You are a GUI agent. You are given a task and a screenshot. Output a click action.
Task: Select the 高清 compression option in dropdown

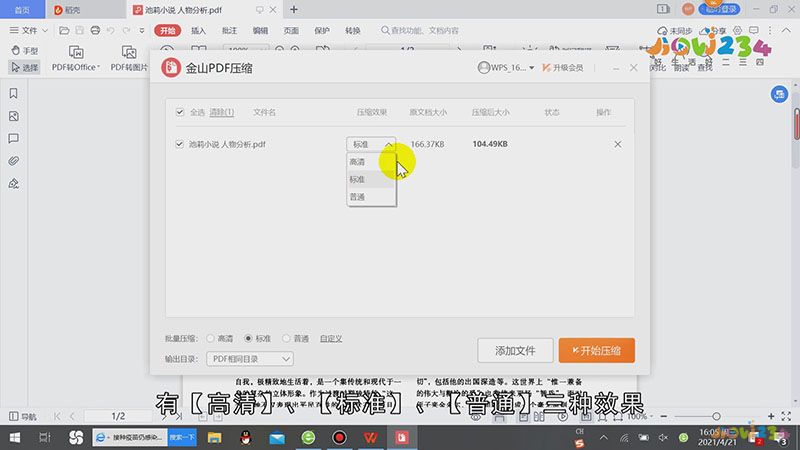pos(371,162)
